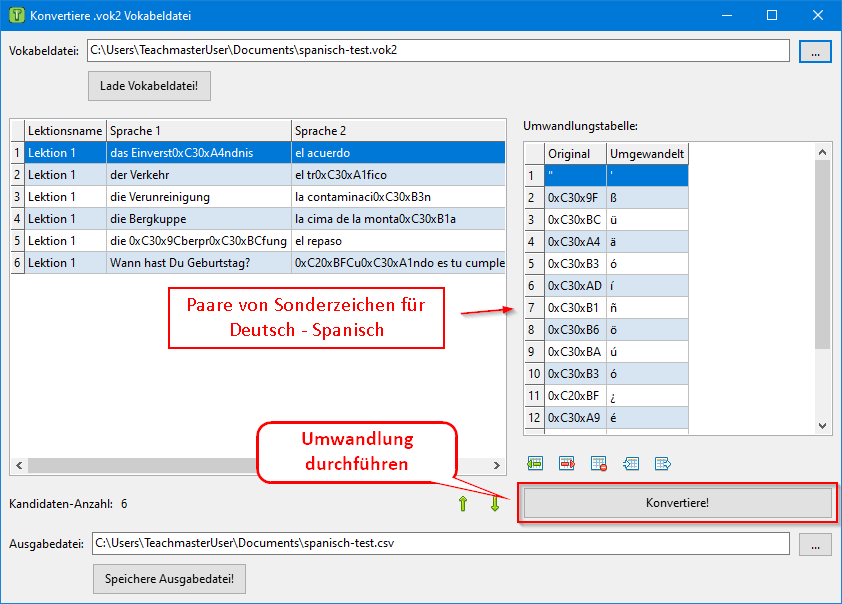
Task: Click into the Ausgabedatei path field
Action: 440,544
